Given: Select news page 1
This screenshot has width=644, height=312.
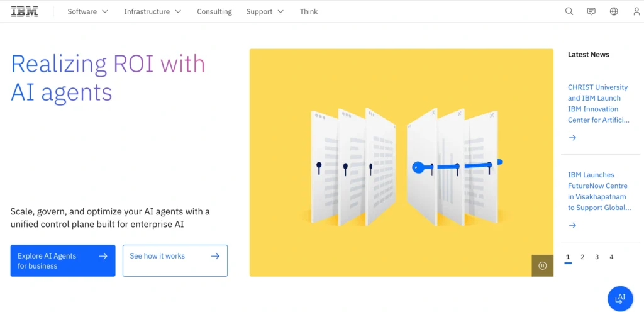Looking at the screenshot, I should pos(568,257).
